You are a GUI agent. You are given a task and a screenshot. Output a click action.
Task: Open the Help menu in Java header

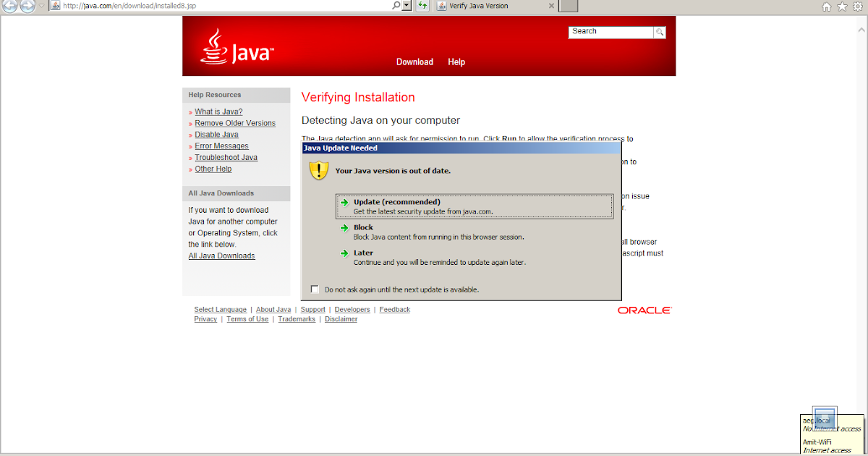coord(456,62)
